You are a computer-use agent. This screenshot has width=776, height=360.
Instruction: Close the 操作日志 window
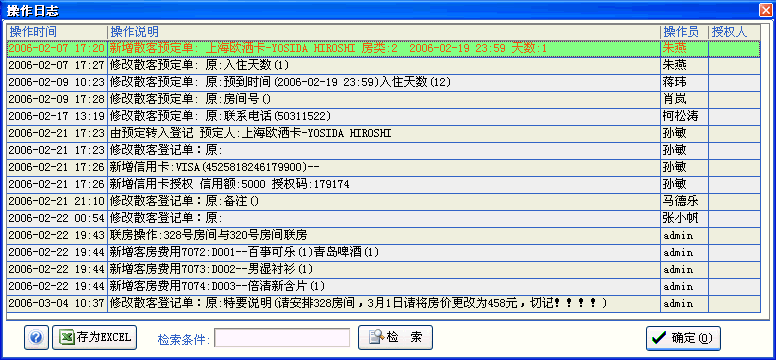coord(767,9)
